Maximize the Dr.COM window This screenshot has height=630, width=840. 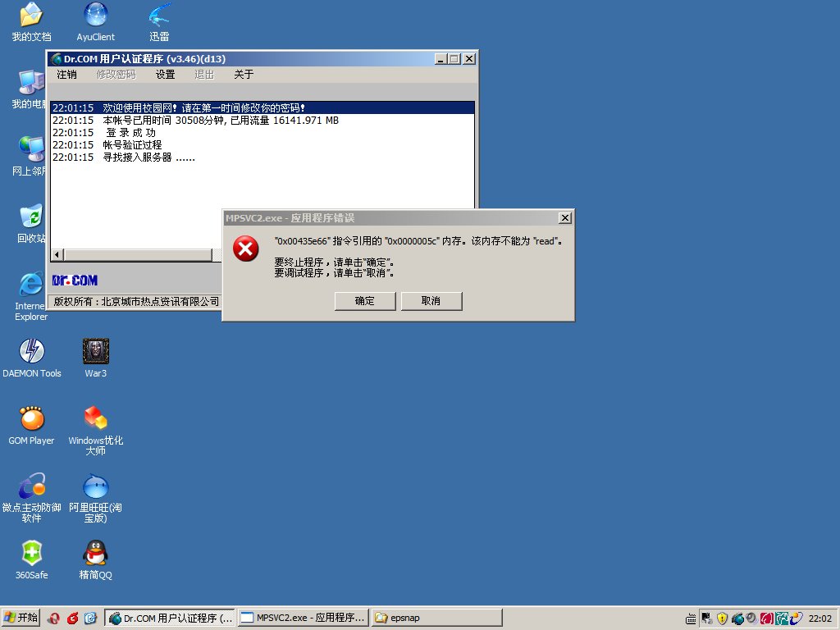click(454, 59)
